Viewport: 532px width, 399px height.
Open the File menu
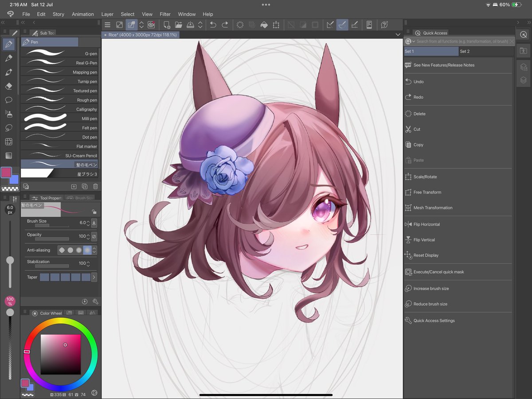[26, 14]
